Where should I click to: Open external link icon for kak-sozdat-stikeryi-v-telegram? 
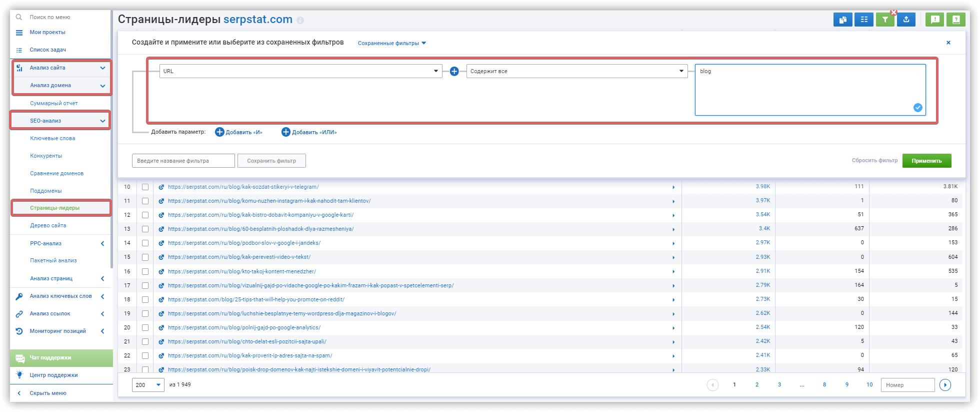tap(161, 187)
